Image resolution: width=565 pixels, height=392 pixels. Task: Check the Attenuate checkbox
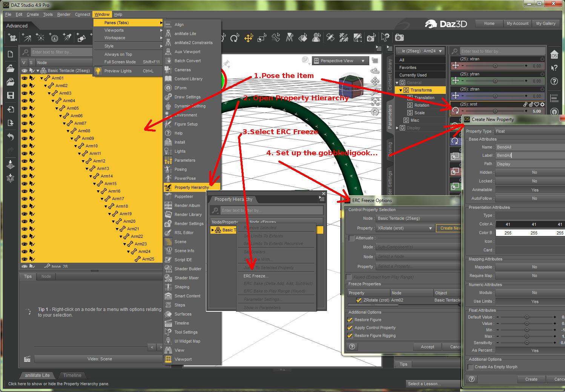pyautogui.click(x=352, y=238)
